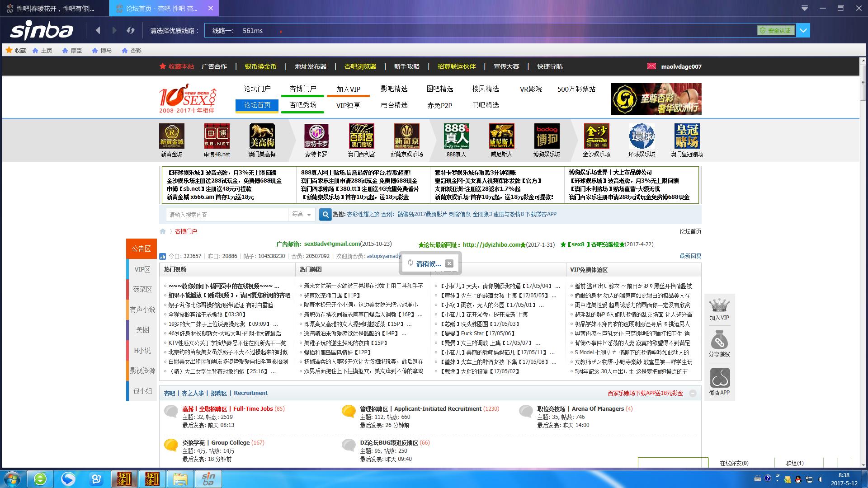Open the 综合 search type dropdown
The height and width of the screenshot is (488, 868).
pyautogui.click(x=302, y=215)
